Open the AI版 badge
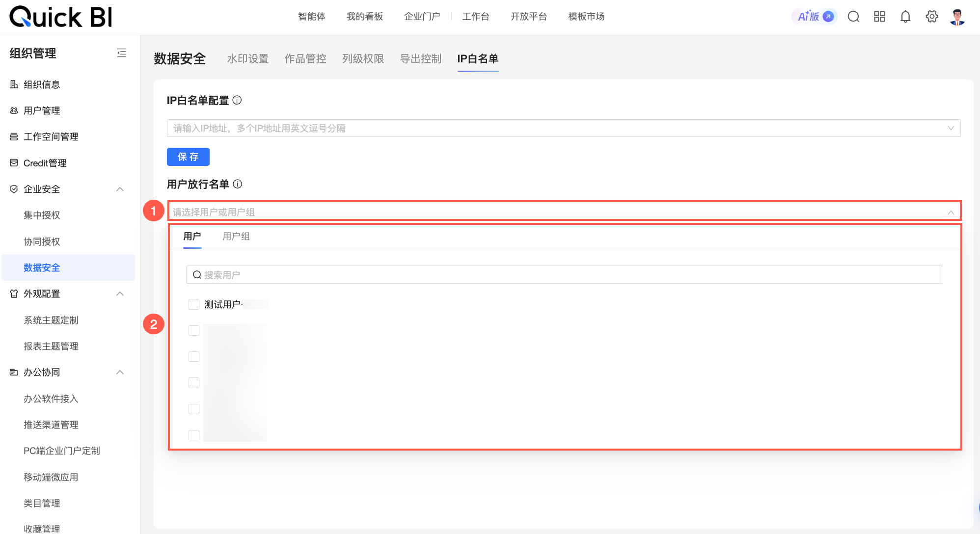The width and height of the screenshot is (980, 534). tap(815, 17)
